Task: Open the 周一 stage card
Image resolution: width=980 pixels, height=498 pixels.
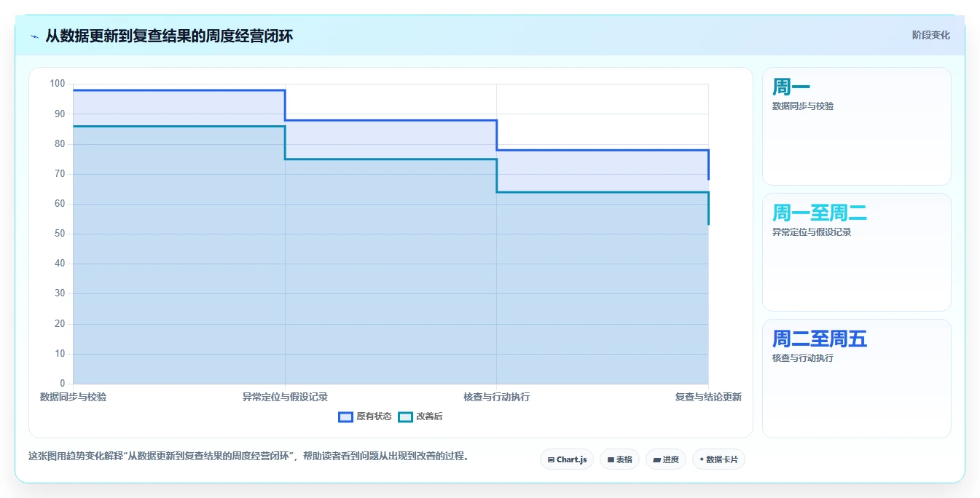Action: [857, 127]
